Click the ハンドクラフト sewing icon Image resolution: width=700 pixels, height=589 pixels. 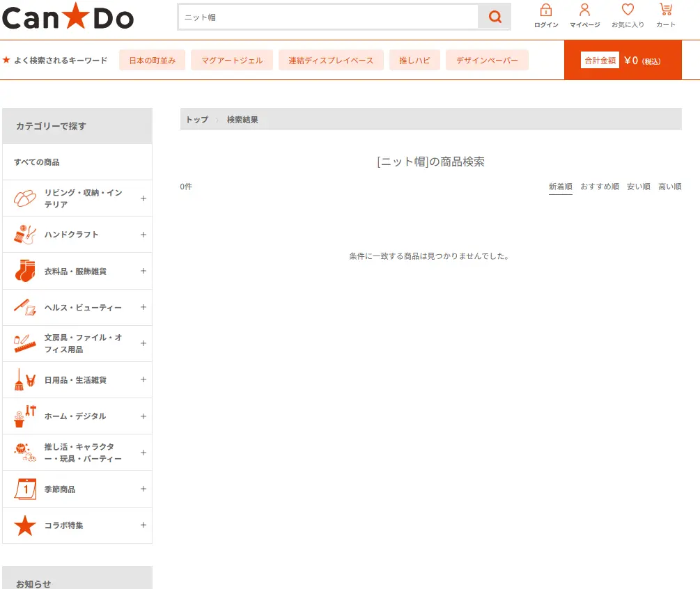pos(24,234)
